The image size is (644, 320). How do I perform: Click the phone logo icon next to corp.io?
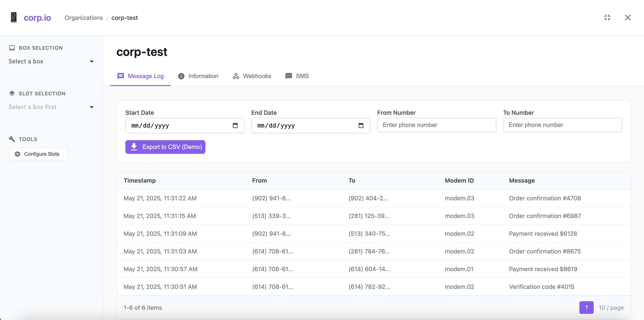pyautogui.click(x=14, y=17)
